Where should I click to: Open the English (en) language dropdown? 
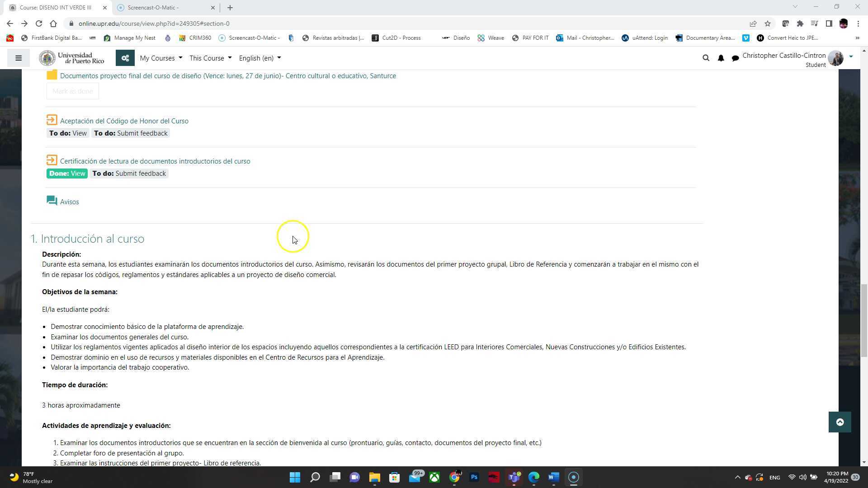(259, 58)
